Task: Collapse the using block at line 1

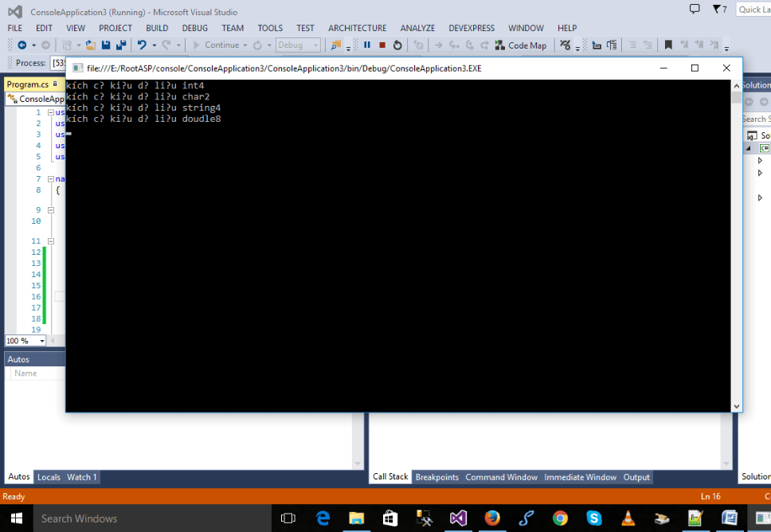Action: tap(51, 112)
